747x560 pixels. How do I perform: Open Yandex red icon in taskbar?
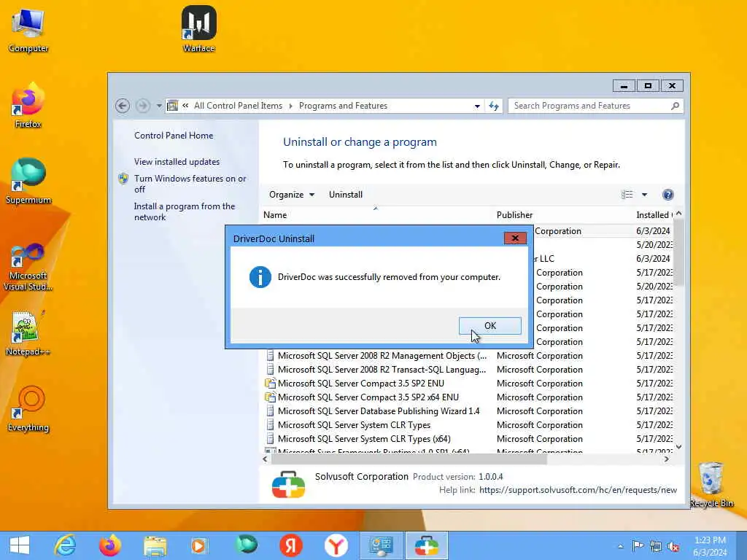point(290,545)
